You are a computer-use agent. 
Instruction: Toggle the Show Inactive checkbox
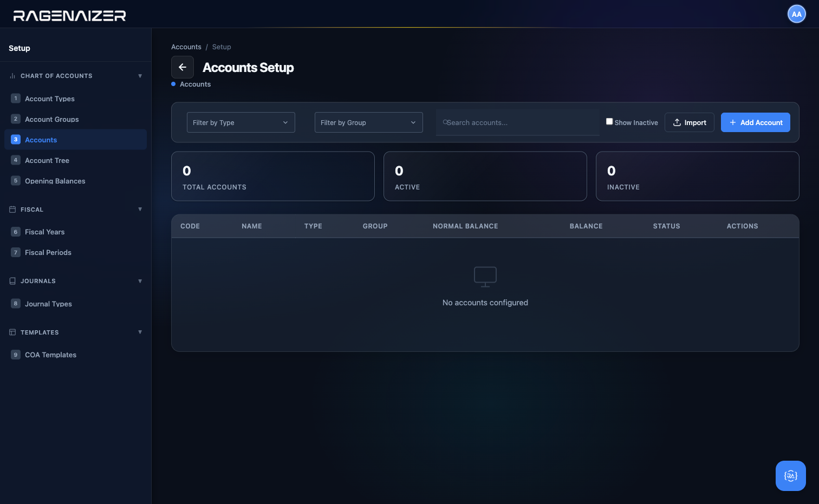tap(609, 121)
